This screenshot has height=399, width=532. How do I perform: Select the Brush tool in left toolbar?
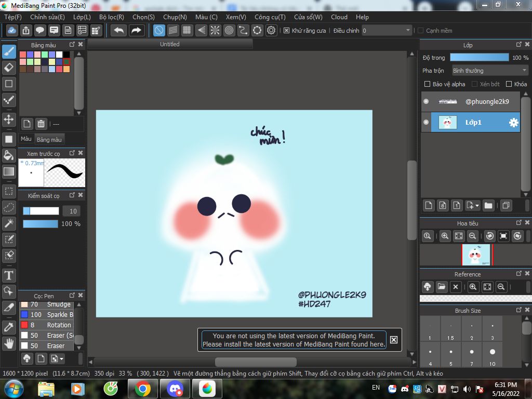(x=9, y=52)
